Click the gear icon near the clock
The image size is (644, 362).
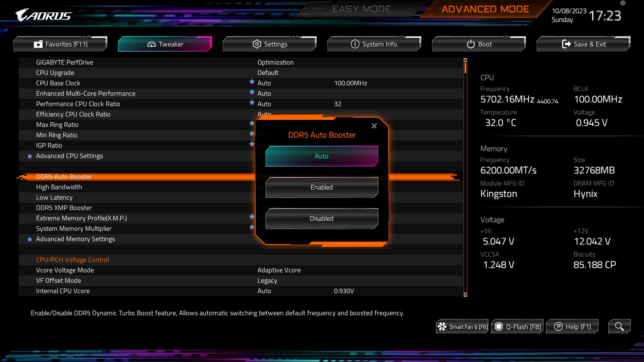[623, 3]
